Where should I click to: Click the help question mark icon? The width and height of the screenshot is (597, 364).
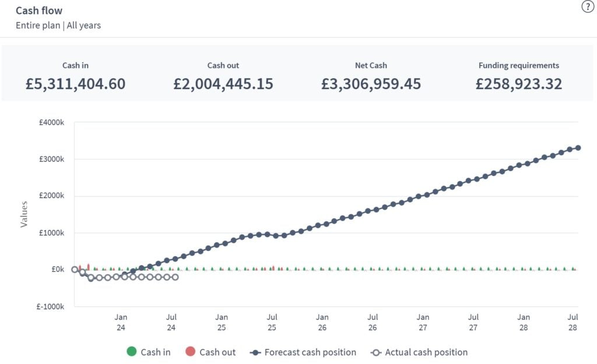coord(587,7)
